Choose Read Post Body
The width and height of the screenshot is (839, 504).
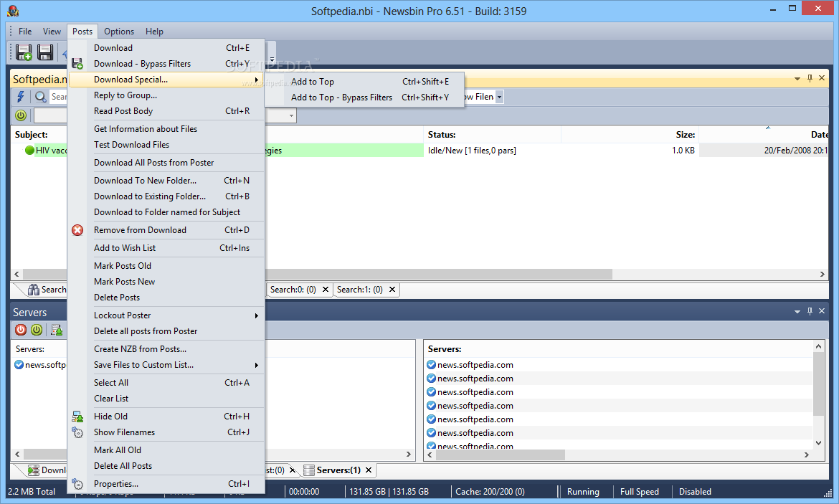(x=167, y=111)
